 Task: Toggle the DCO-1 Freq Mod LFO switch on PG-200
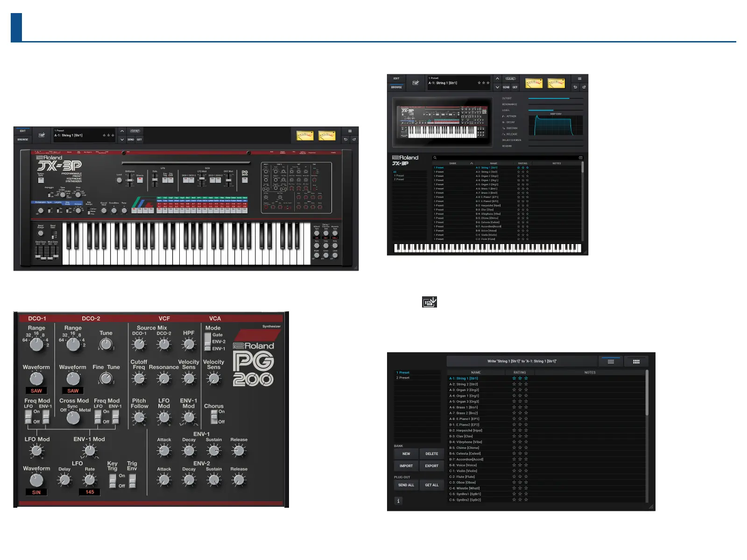click(x=28, y=417)
